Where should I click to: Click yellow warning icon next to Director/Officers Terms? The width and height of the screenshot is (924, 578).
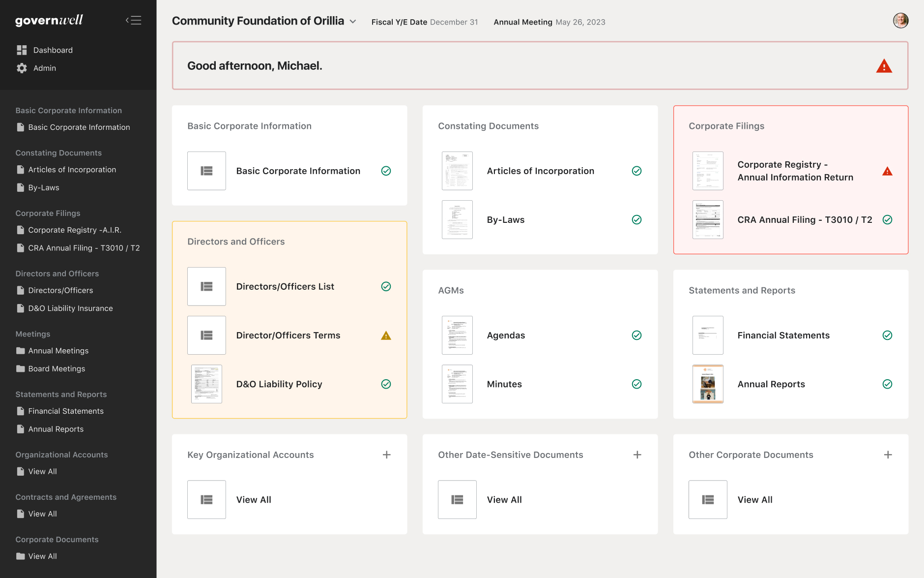[x=386, y=335]
